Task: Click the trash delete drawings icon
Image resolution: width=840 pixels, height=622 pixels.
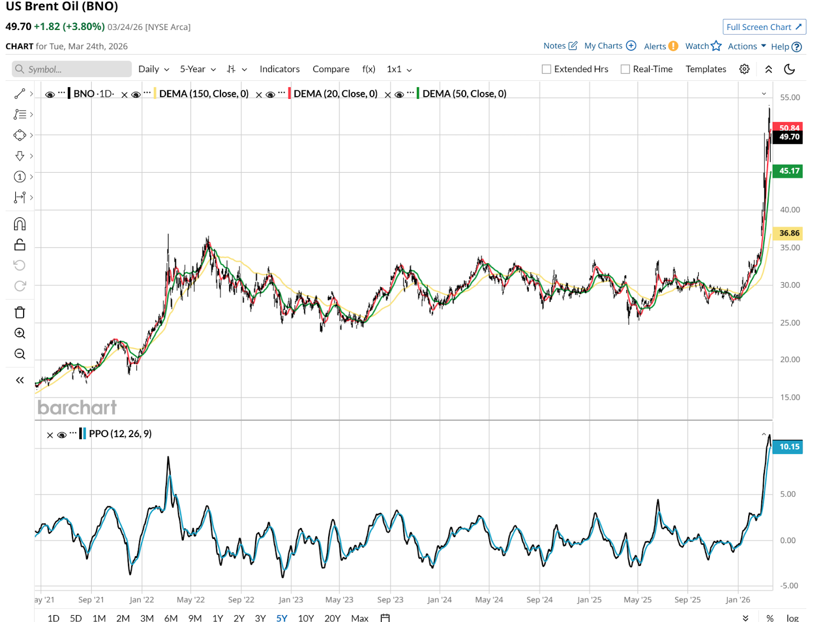Action: pyautogui.click(x=19, y=313)
